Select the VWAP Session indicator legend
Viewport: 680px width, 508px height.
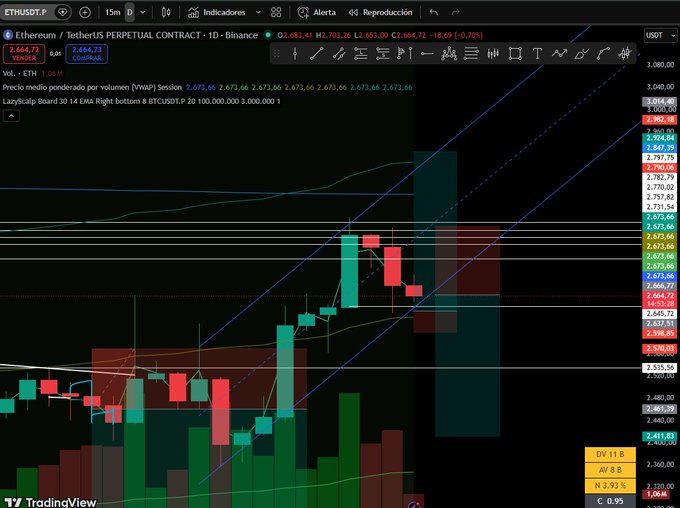(92, 87)
